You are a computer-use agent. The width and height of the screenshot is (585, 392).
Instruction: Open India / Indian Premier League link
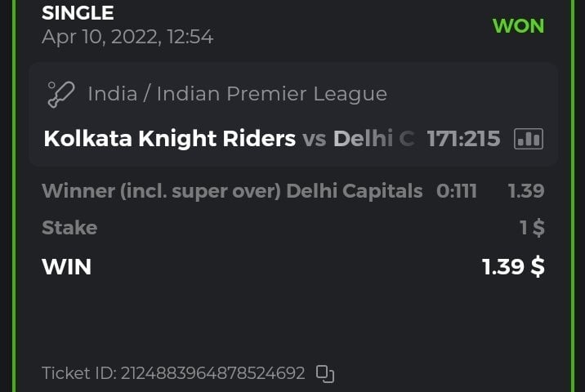237,94
